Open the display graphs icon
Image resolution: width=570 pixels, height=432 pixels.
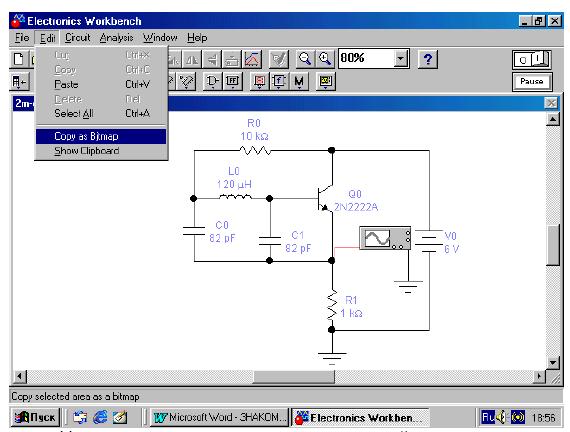click(253, 59)
